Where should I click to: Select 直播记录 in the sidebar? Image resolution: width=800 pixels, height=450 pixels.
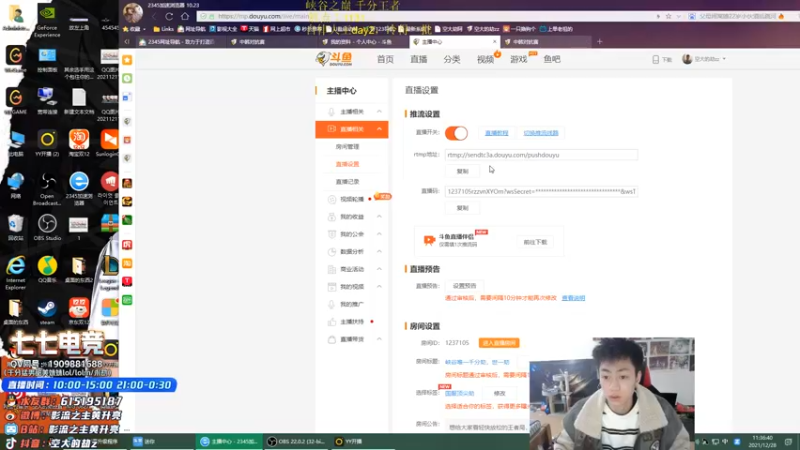[x=347, y=182]
